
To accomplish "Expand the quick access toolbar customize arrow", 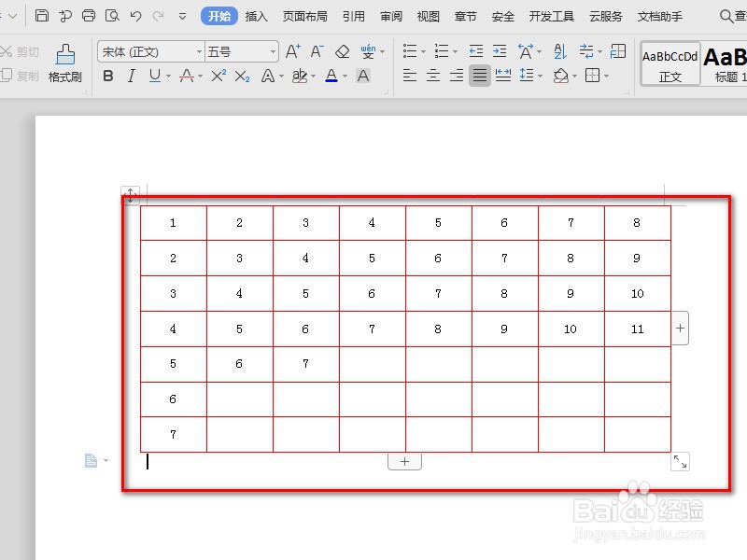I will [182, 17].
